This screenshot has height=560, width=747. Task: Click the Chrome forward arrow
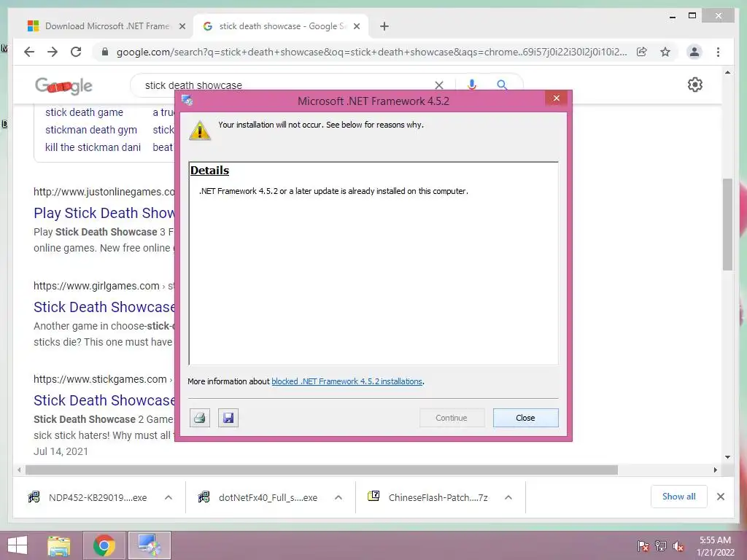[53, 52]
